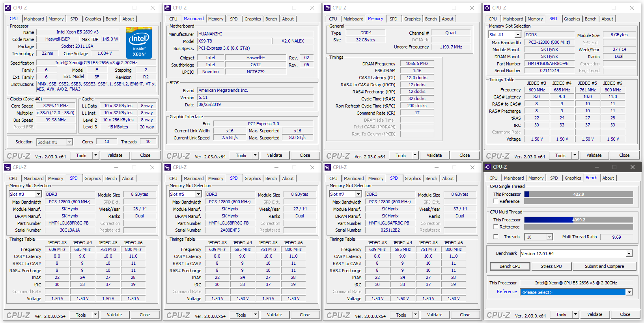Click the Multi Thread Ratio value '9.69'

[616, 237]
